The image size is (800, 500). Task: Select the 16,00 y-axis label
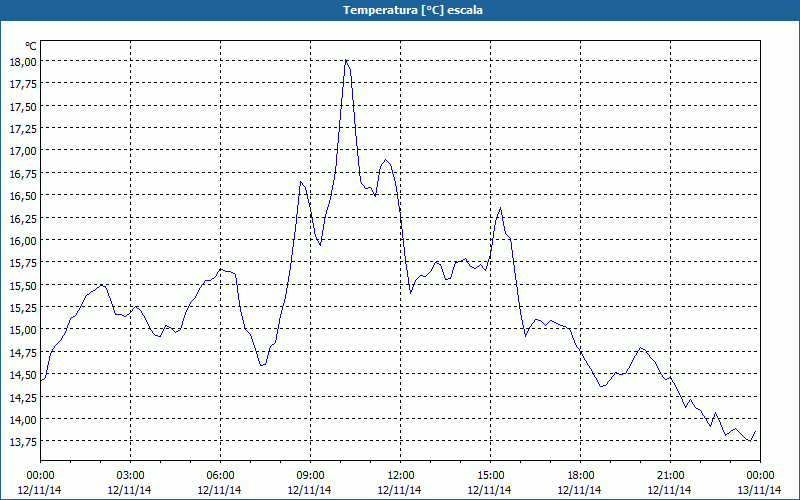tap(23, 240)
